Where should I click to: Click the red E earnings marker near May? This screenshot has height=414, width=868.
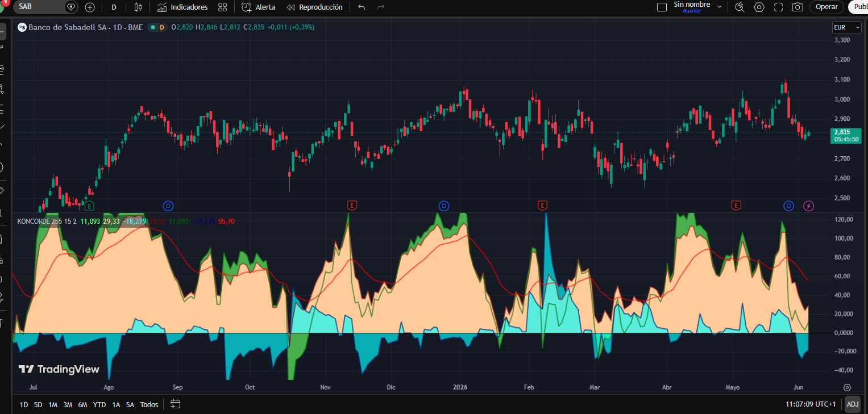737,206
